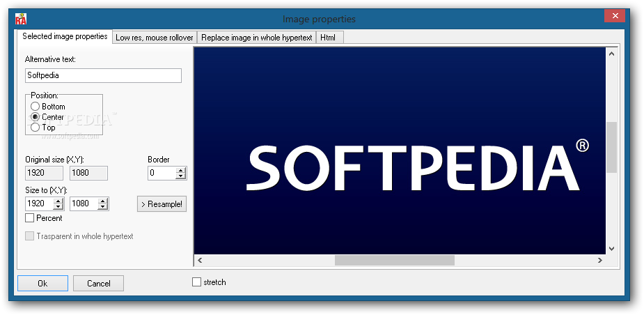
Task: Open the Low res, mouse rollover tab
Action: [155, 38]
